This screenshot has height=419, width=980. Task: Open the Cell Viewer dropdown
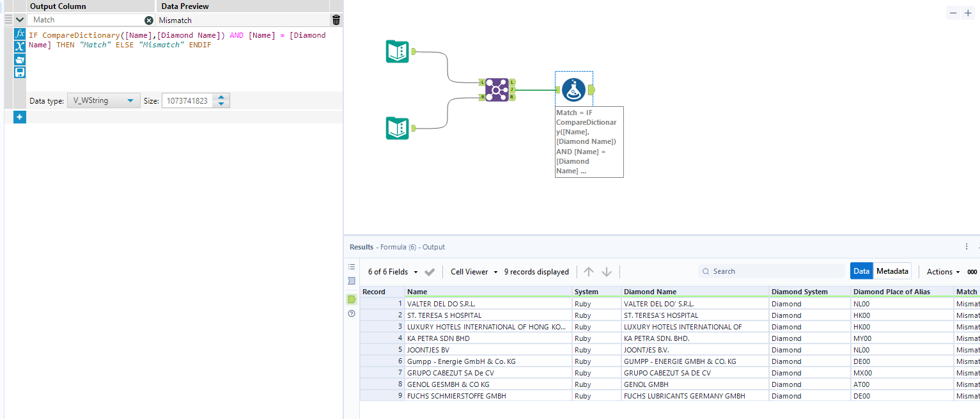click(x=473, y=271)
